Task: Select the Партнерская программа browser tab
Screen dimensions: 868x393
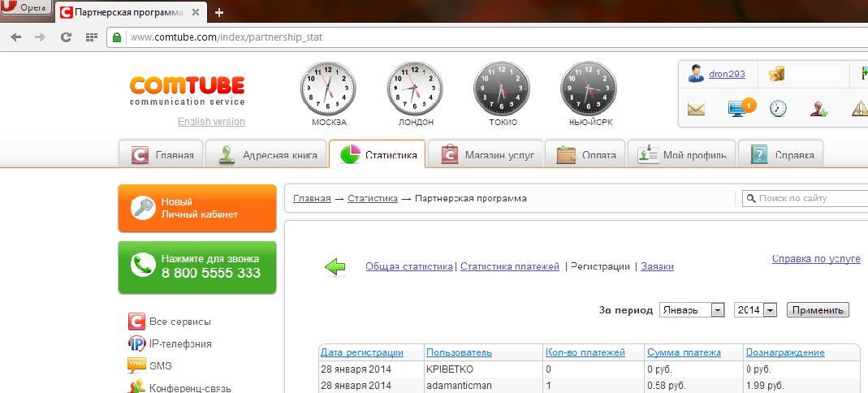Action: (132, 12)
